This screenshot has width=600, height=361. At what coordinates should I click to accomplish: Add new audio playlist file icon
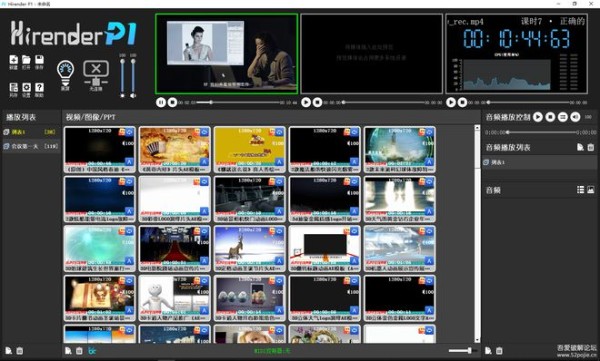pos(580,147)
